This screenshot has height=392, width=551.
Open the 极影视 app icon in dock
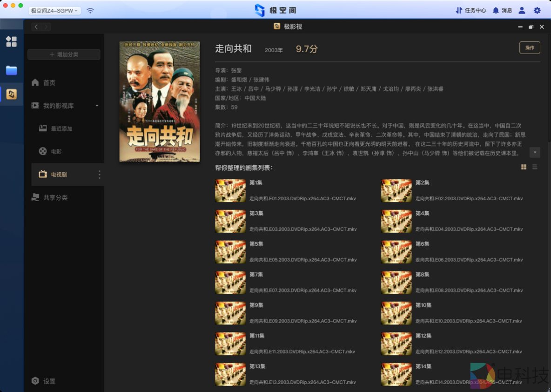(11, 94)
